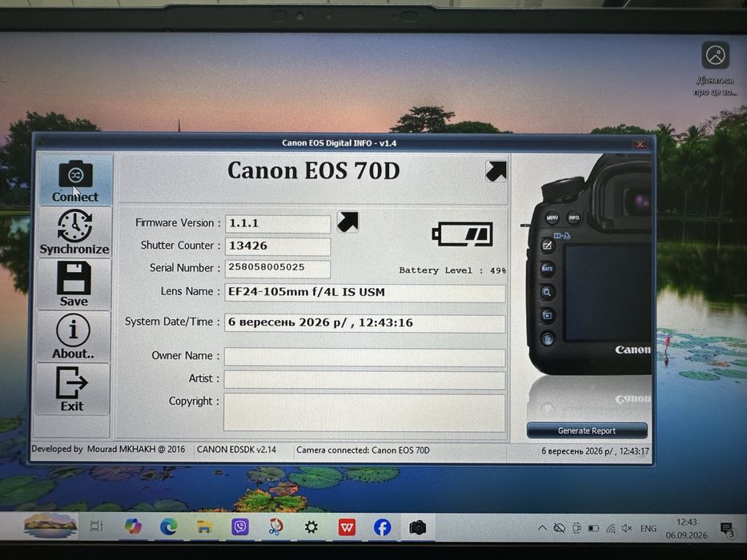Click the desktop image info icon

[716, 56]
